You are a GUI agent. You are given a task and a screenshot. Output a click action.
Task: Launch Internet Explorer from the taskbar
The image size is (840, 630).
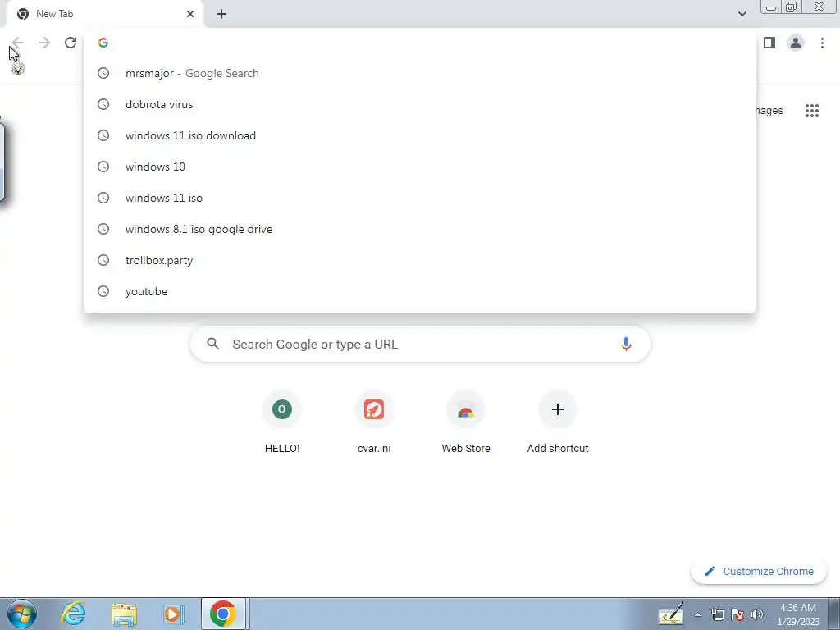73,614
